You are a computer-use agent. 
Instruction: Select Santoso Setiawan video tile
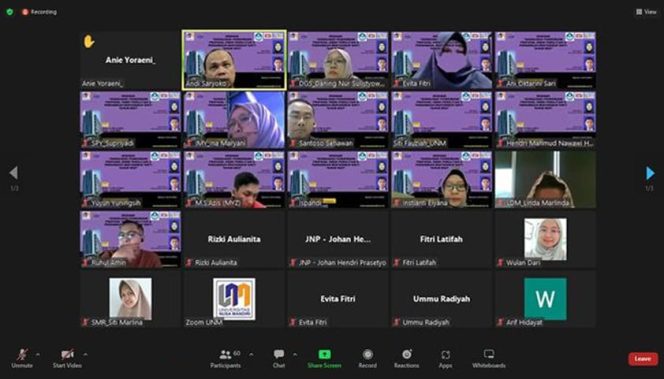point(338,120)
